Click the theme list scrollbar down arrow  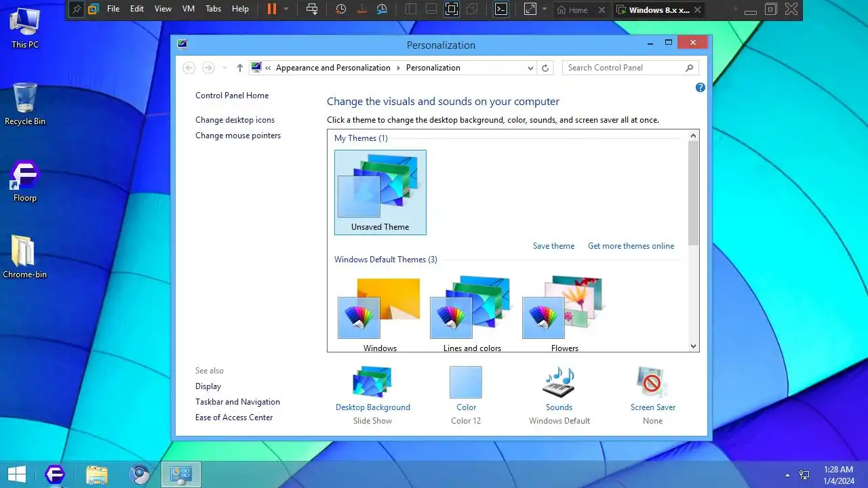click(693, 346)
